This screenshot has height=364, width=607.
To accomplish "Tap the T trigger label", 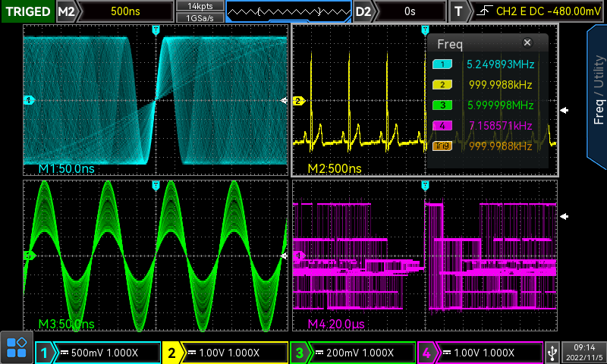I will [x=458, y=11].
